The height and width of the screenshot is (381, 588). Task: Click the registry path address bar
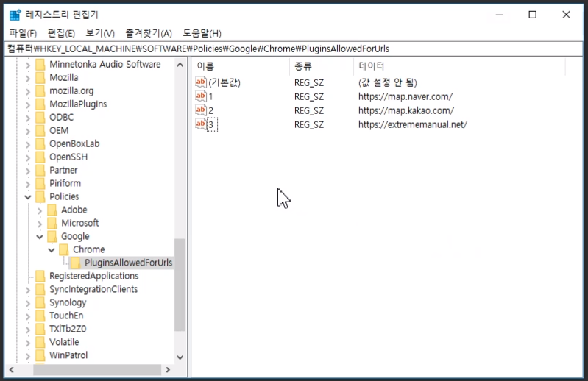coord(294,49)
